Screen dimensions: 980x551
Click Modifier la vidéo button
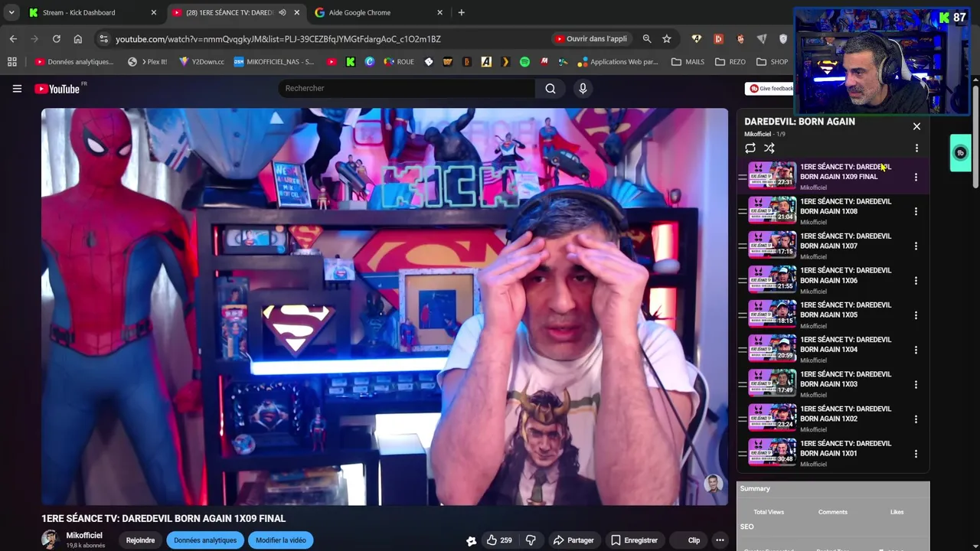click(x=281, y=540)
